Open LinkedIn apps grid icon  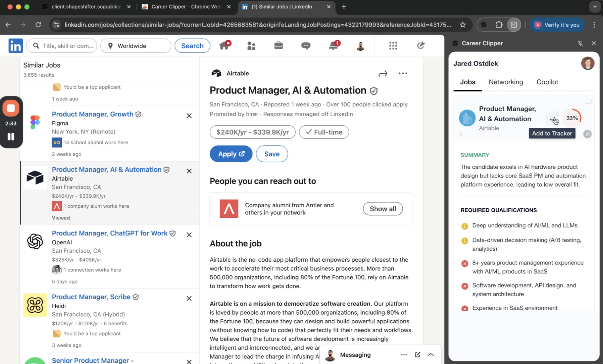tap(393, 45)
